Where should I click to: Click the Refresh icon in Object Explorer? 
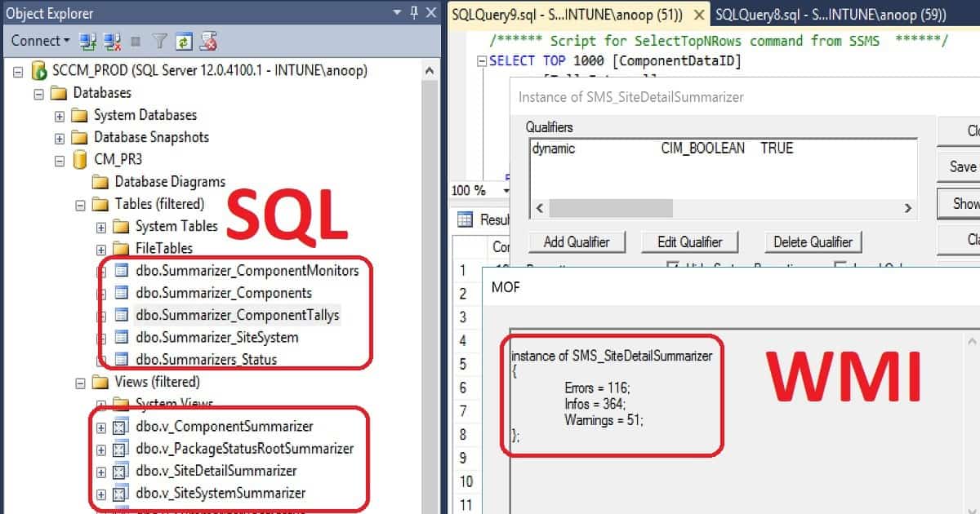pos(185,41)
